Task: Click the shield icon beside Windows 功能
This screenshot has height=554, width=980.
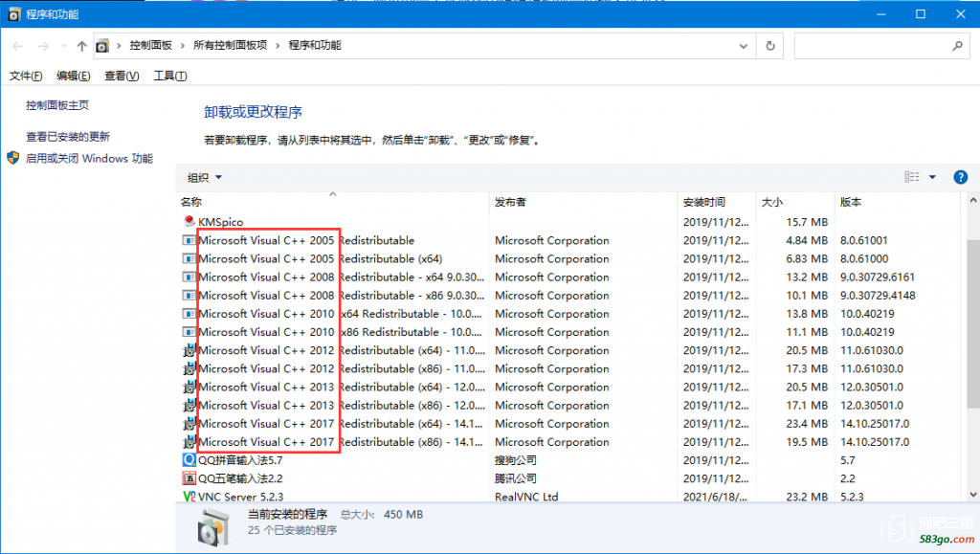Action: click(x=13, y=158)
